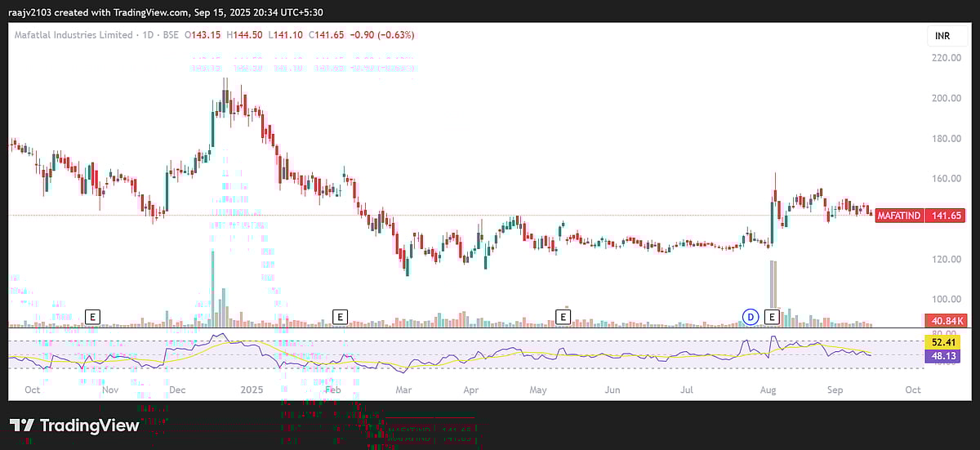The width and height of the screenshot is (980, 450).
Task: Click the earnings E marker near November
Action: [x=93, y=316]
